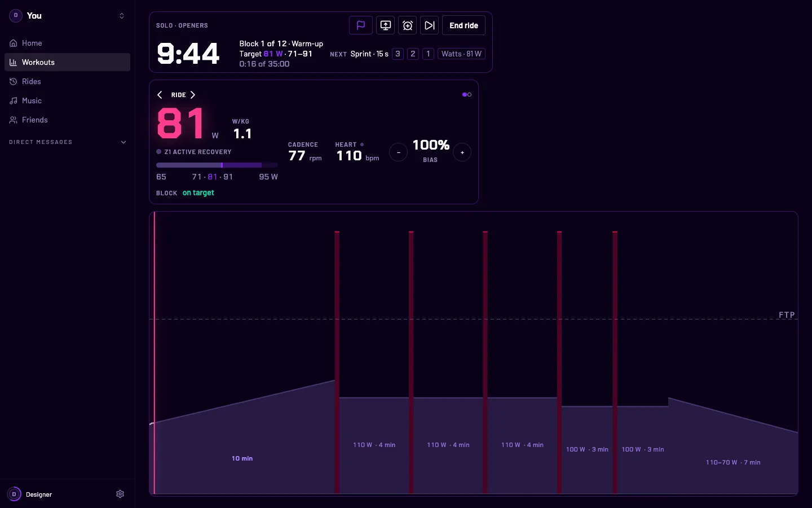Open the Music section
Viewport: 812px width, 508px height.
[x=67, y=100]
